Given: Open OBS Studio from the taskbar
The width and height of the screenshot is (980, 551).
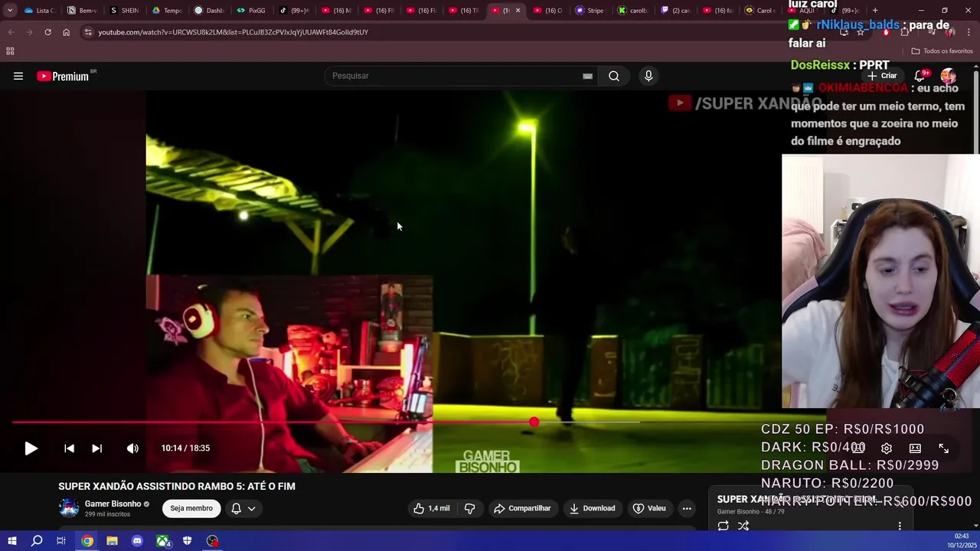Looking at the screenshot, I should (x=212, y=541).
